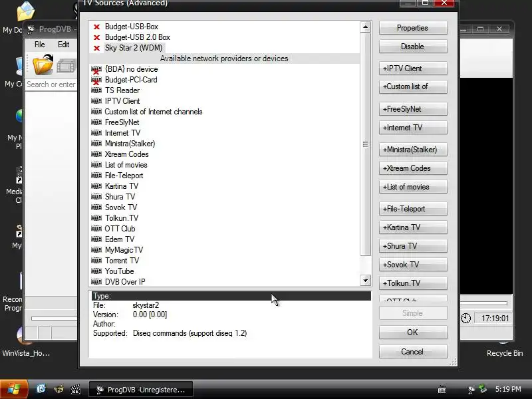Click the device icon beside FreeSlyNet

click(x=96, y=122)
